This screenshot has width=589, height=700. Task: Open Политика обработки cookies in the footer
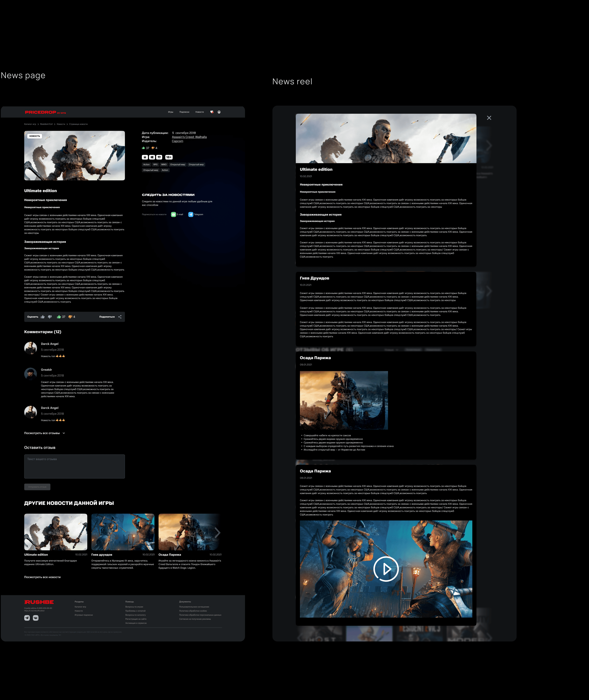pyautogui.click(x=193, y=611)
